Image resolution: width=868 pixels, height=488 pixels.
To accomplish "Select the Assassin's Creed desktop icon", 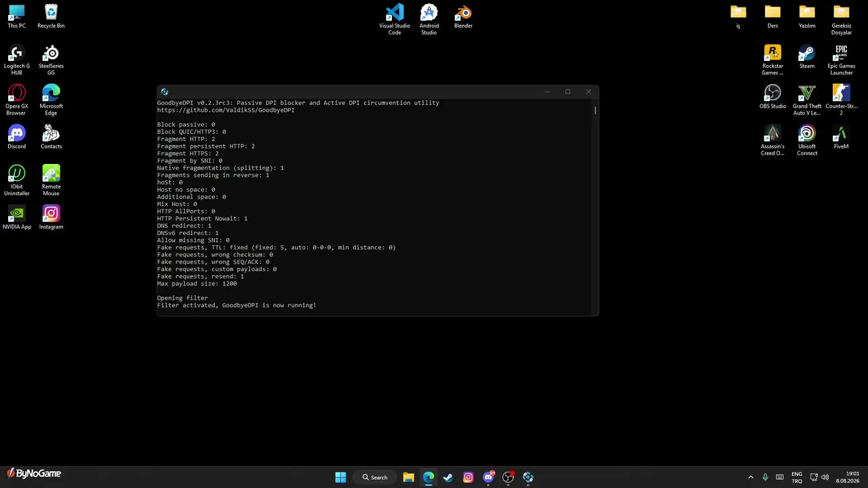I will click(x=772, y=140).
